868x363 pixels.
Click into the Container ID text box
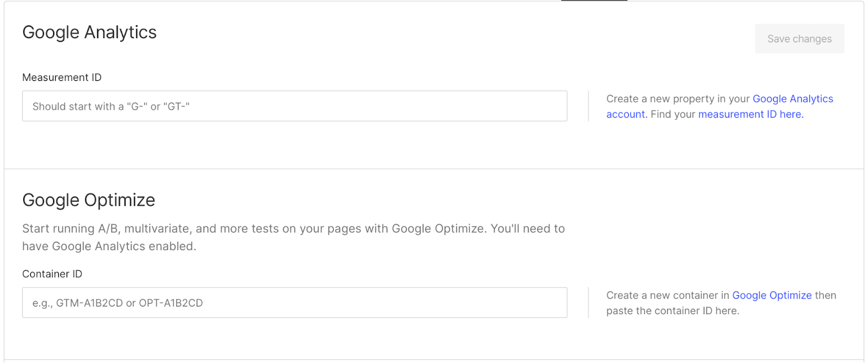pyautogui.click(x=295, y=302)
